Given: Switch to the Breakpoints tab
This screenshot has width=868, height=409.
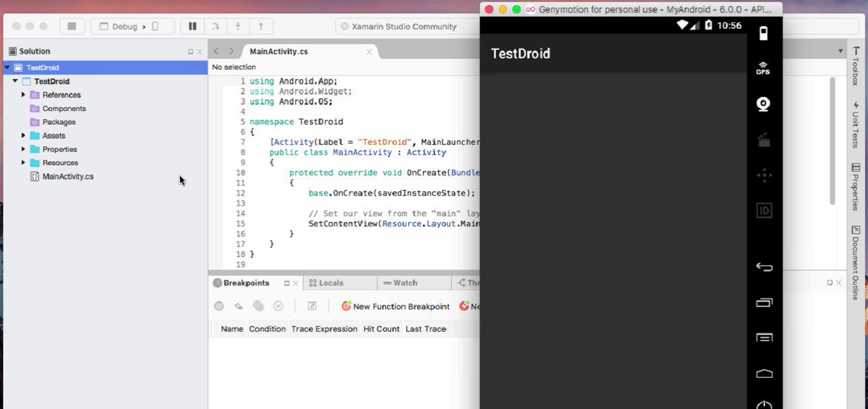Looking at the screenshot, I should coord(246,283).
